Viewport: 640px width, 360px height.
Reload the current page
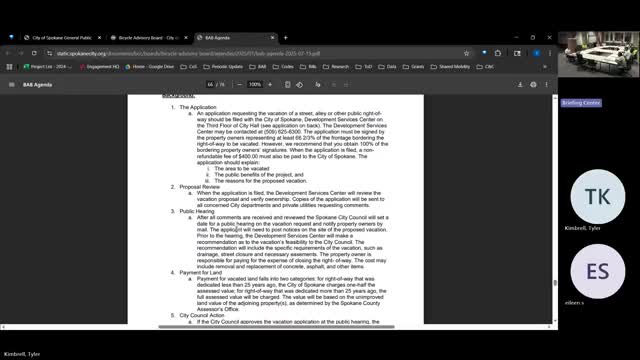(x=34, y=53)
